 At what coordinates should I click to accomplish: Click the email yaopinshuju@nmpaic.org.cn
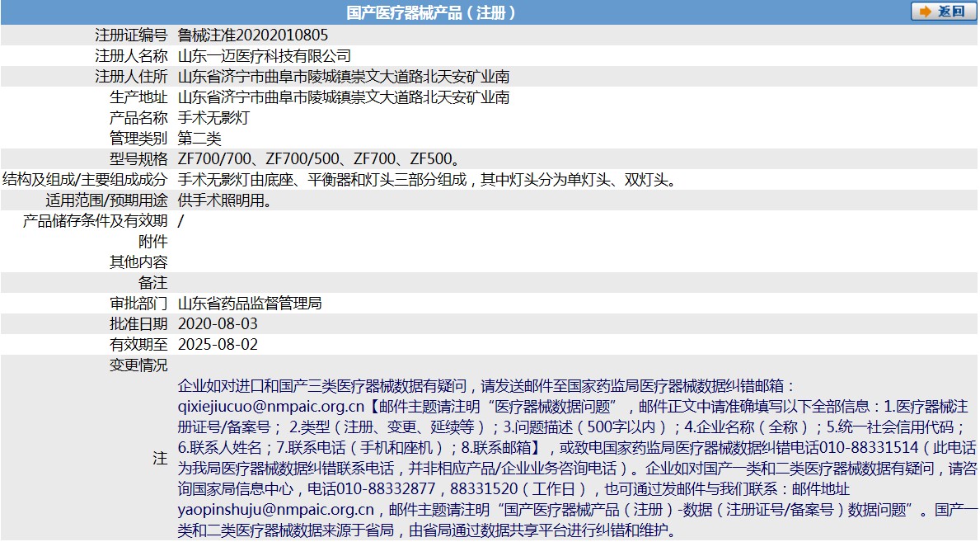click(275, 510)
